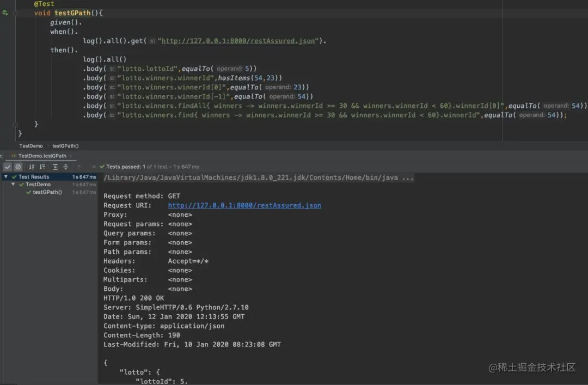Image resolution: width=588 pixels, height=385 pixels.
Task: Toggle the Show Passed tests button
Action: click(8, 167)
